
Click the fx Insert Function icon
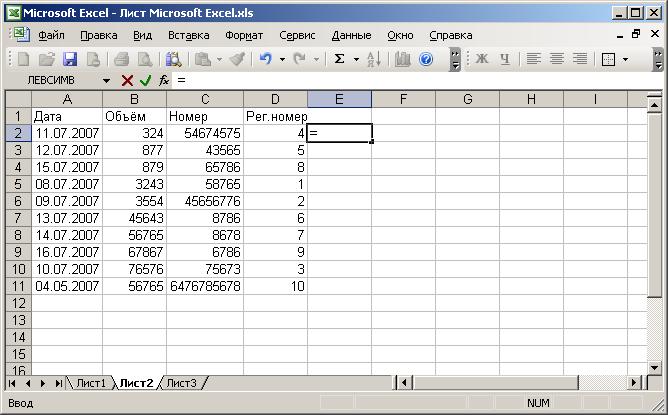[x=163, y=80]
